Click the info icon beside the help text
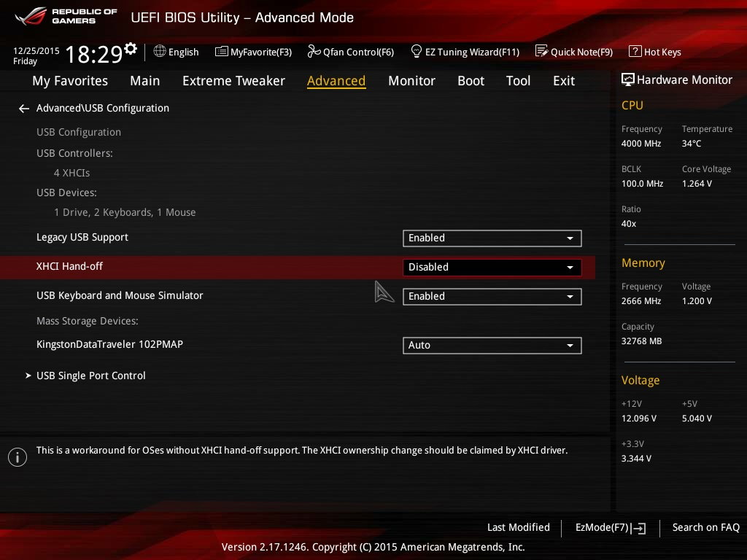747x560 pixels. pyautogui.click(x=17, y=456)
